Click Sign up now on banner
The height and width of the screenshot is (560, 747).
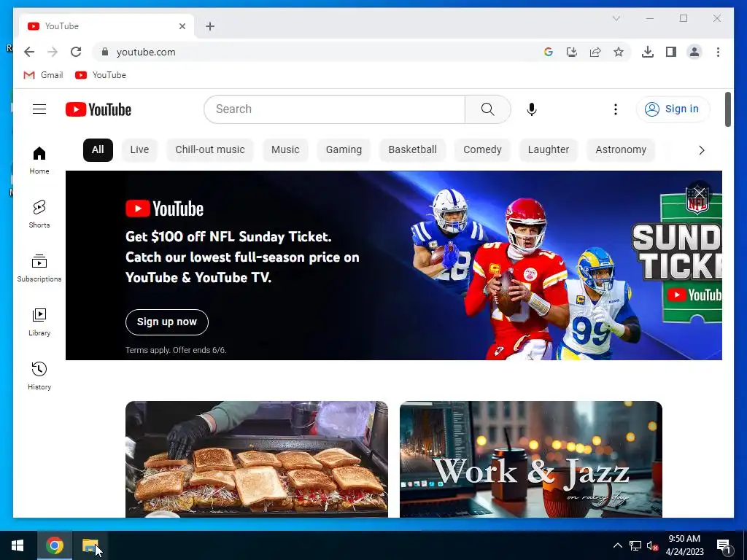click(x=167, y=322)
